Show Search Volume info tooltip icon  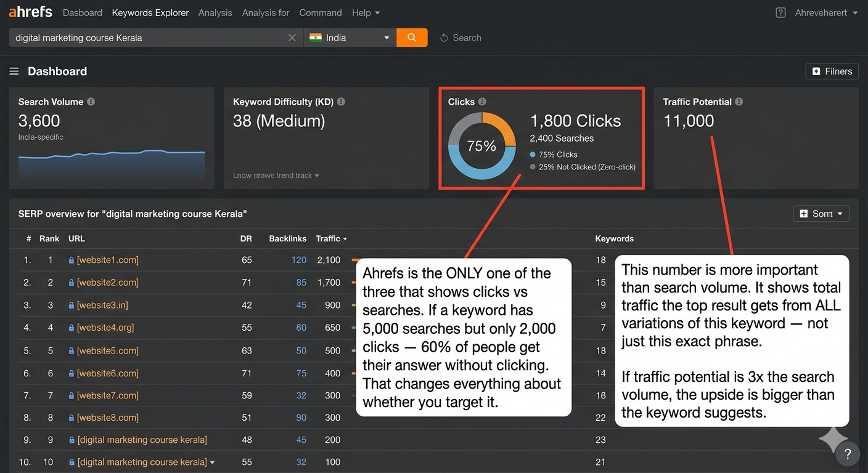tap(91, 102)
